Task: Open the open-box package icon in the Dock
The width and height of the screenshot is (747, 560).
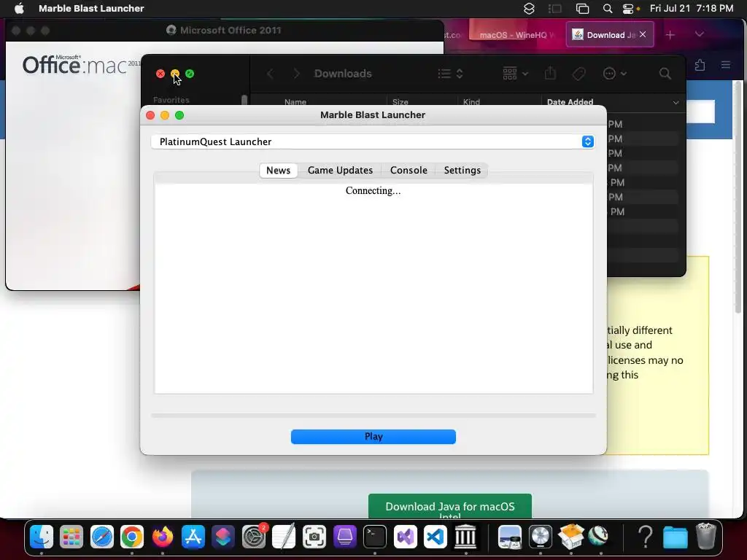Action: [x=570, y=536]
